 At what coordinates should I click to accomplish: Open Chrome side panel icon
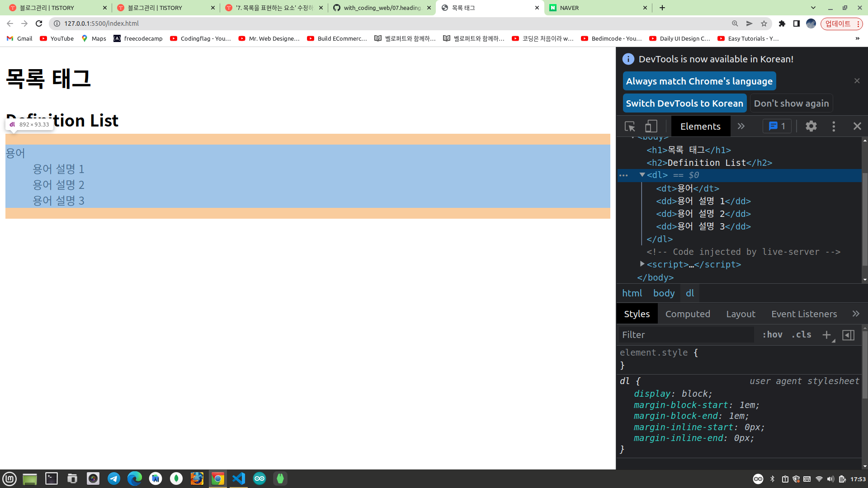click(797, 23)
